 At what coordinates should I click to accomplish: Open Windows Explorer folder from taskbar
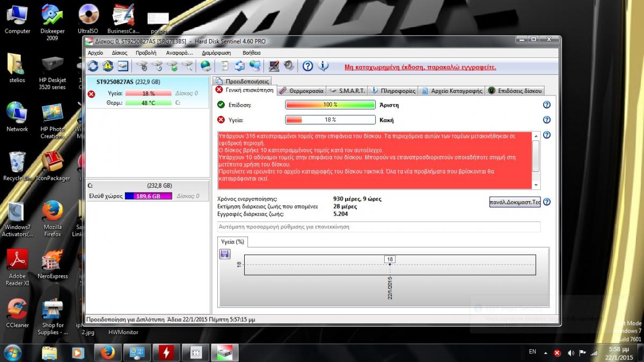[49, 353]
